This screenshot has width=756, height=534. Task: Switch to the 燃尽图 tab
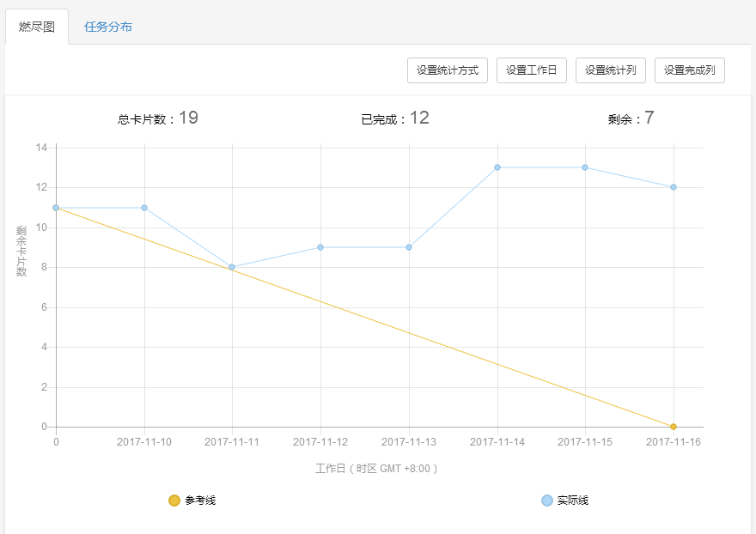[x=37, y=27]
